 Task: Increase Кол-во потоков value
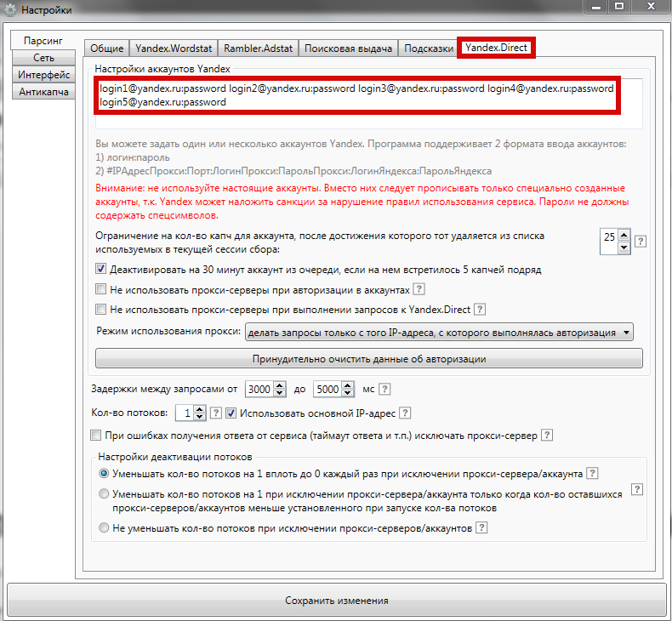coord(199,409)
